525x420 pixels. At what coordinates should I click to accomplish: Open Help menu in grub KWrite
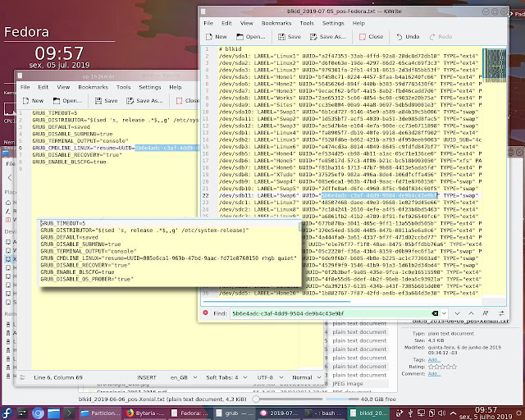click(x=175, y=87)
